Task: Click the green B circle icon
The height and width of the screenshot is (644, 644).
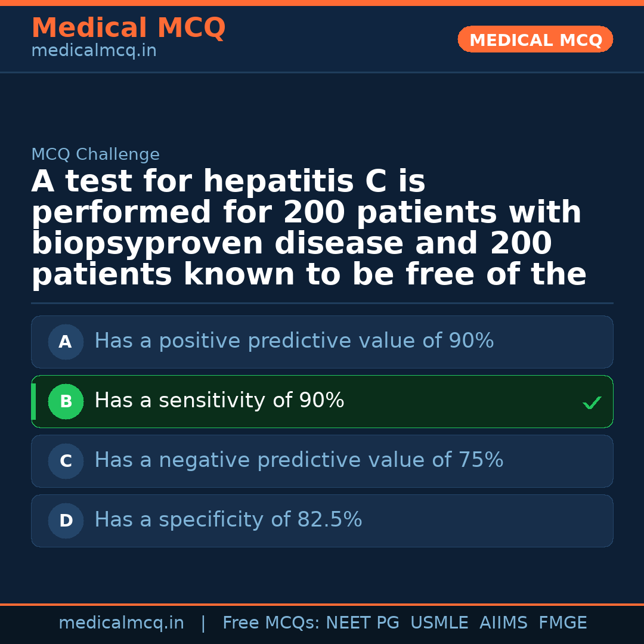Action: tap(66, 402)
